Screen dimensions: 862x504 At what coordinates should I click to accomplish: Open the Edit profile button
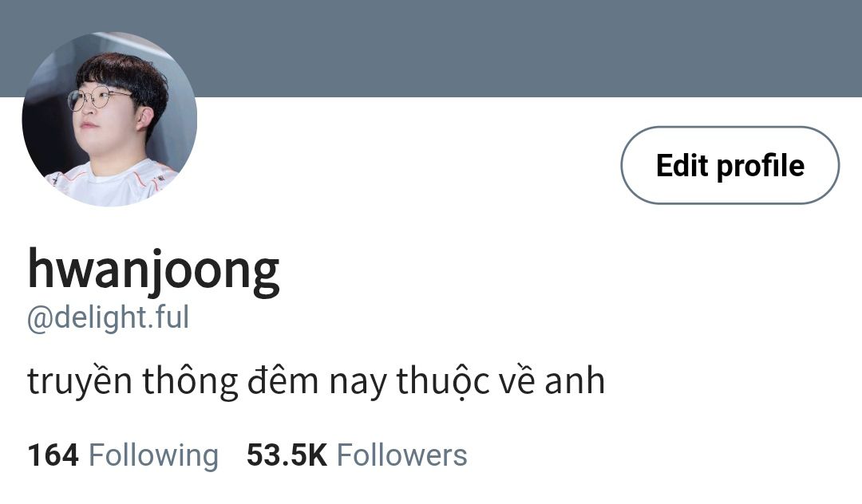[730, 165]
